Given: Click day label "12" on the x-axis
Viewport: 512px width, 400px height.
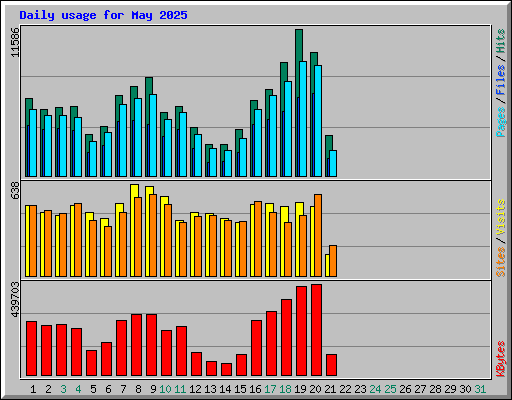Looking at the screenshot, I should pos(195,389).
